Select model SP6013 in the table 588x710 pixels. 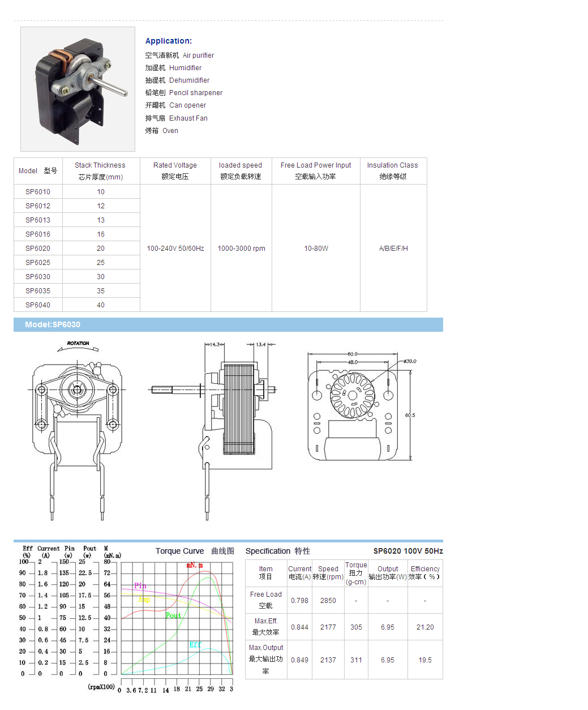click(x=38, y=220)
